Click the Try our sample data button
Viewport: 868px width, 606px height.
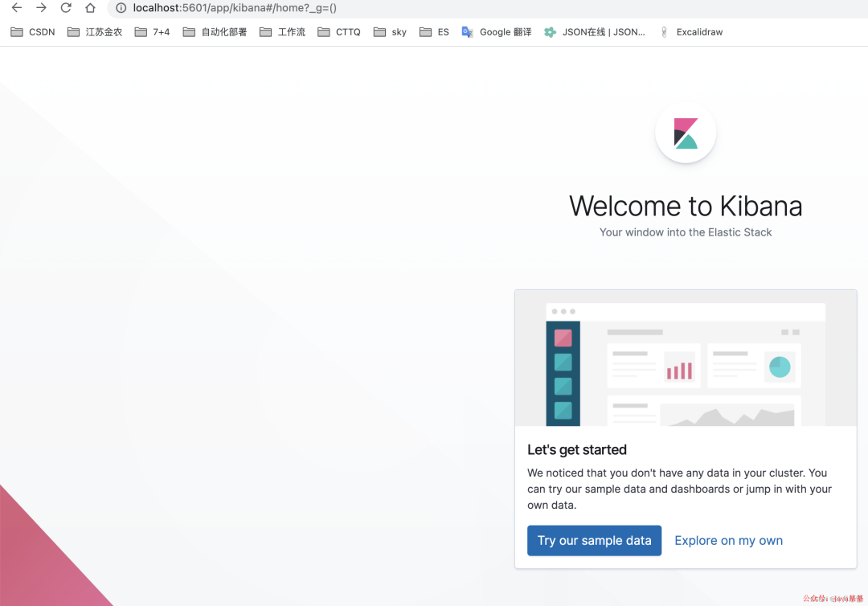click(x=594, y=540)
